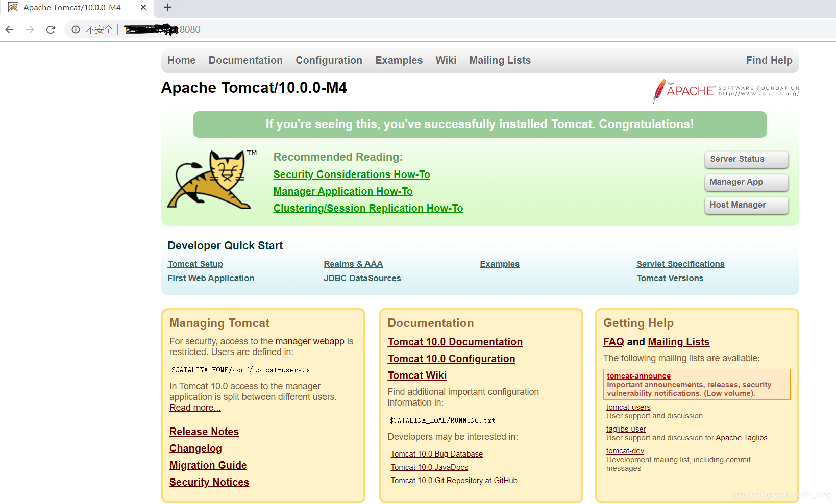Open the Tomcat Setup link

pos(195,264)
